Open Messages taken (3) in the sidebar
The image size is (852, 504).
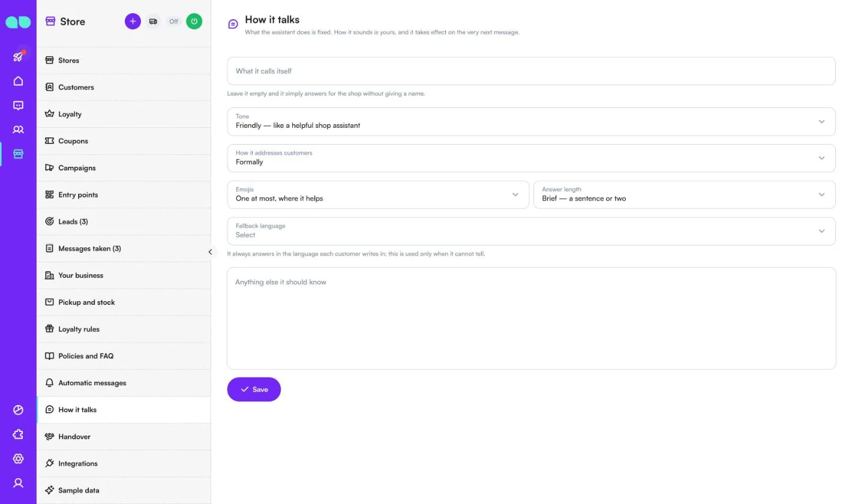coord(124,248)
